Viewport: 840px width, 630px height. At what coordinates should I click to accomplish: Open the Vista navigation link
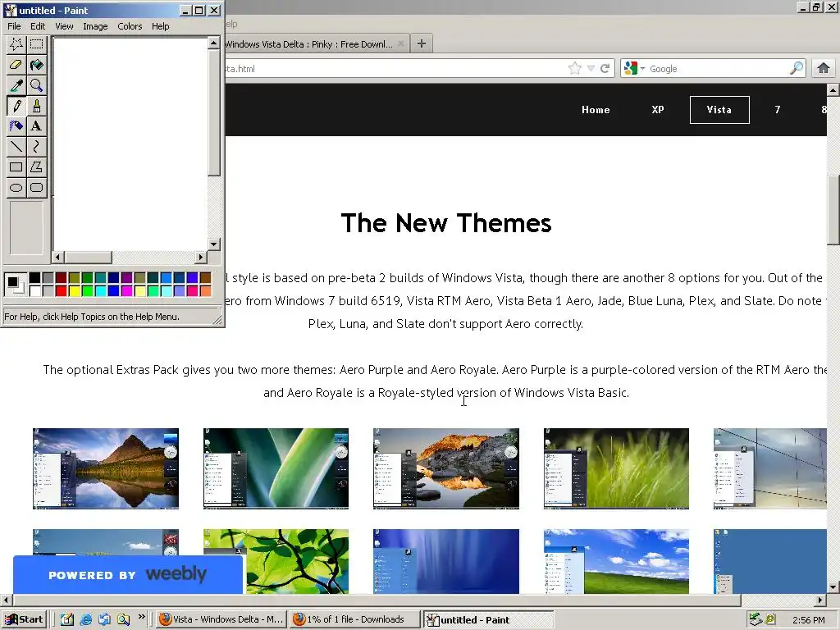point(719,110)
